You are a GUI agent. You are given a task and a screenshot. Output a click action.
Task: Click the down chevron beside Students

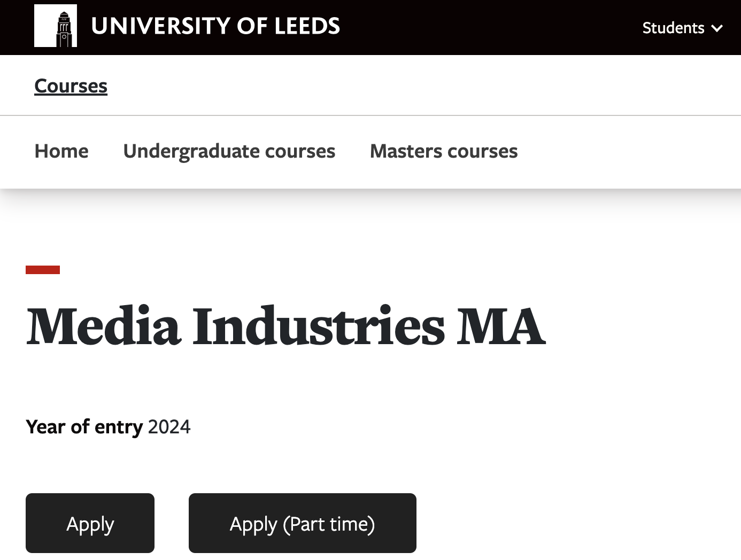717,28
